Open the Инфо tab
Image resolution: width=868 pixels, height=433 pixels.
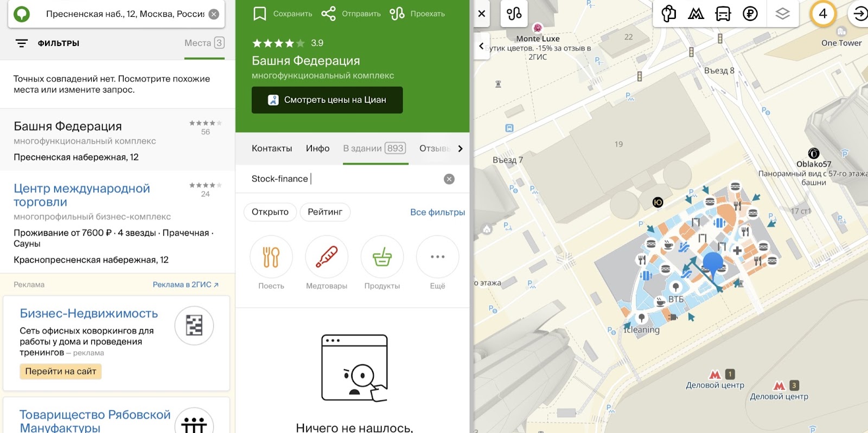click(x=317, y=148)
